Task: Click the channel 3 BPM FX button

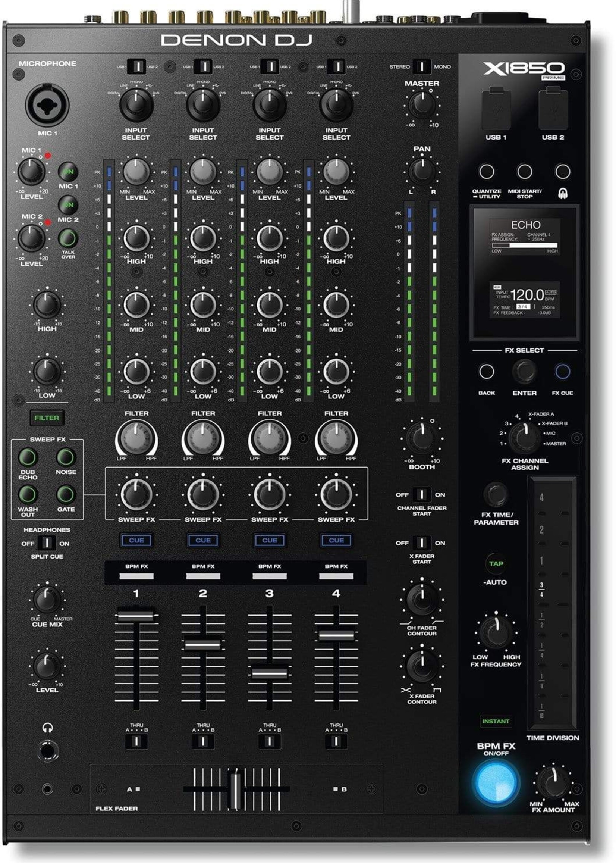Action: (270, 576)
